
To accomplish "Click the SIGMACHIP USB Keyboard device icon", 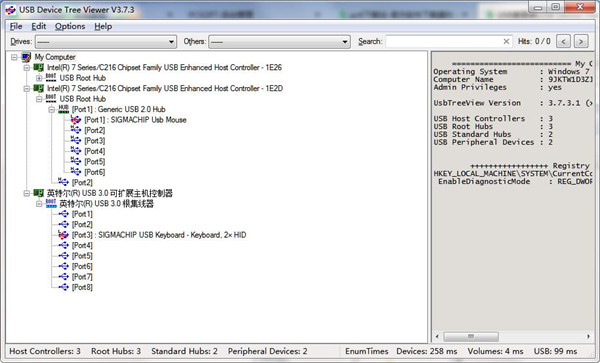I will (64, 234).
